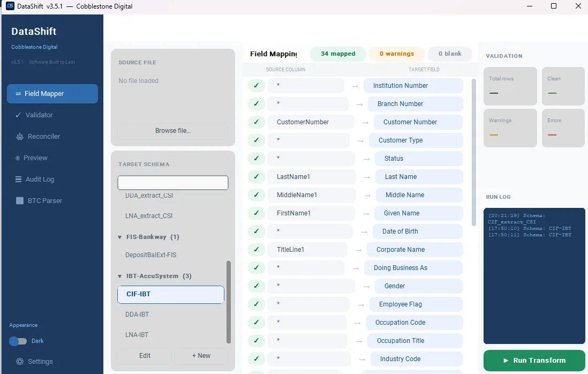Open the Field Mapper page
Viewport: 588px width, 374px height.
coord(52,94)
